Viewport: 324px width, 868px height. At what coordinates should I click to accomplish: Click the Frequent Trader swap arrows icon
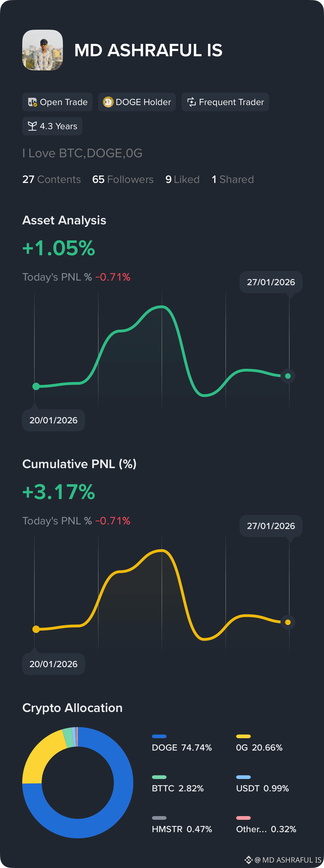click(191, 102)
